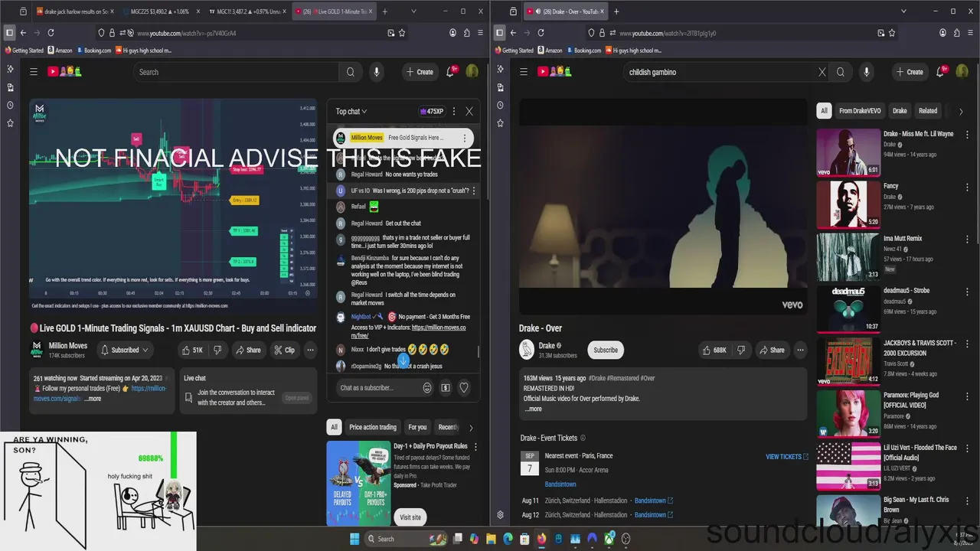The image size is (980, 551).
Task: Dislike the Live GOLD trading video
Action: [x=217, y=350]
